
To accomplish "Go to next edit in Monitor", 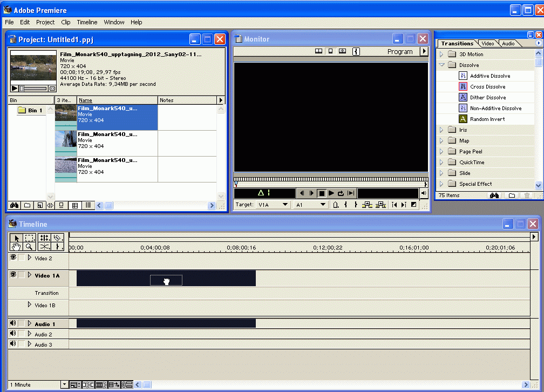I will pos(404,205).
